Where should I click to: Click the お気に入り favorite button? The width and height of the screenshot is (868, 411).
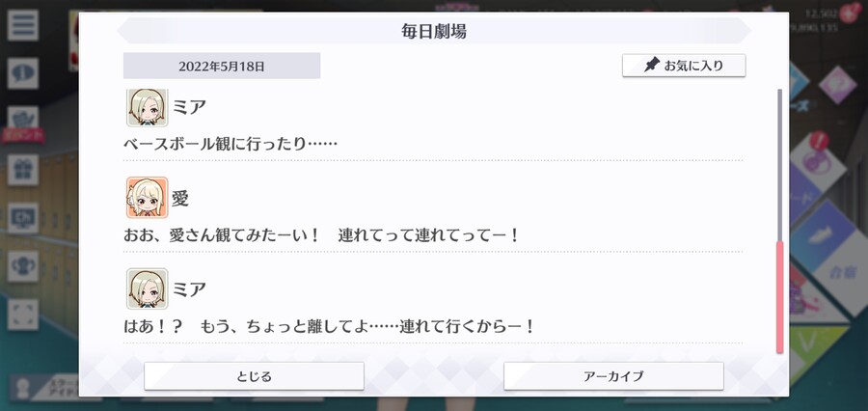pos(684,66)
